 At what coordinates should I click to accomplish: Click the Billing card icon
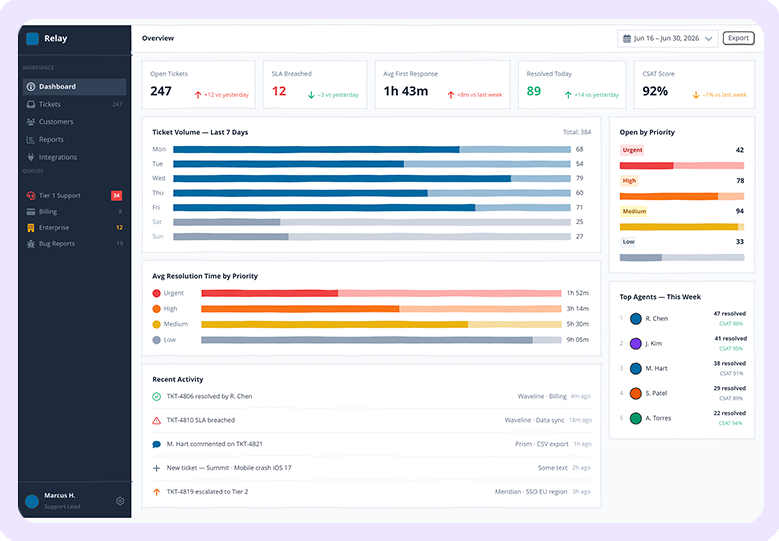(x=31, y=212)
